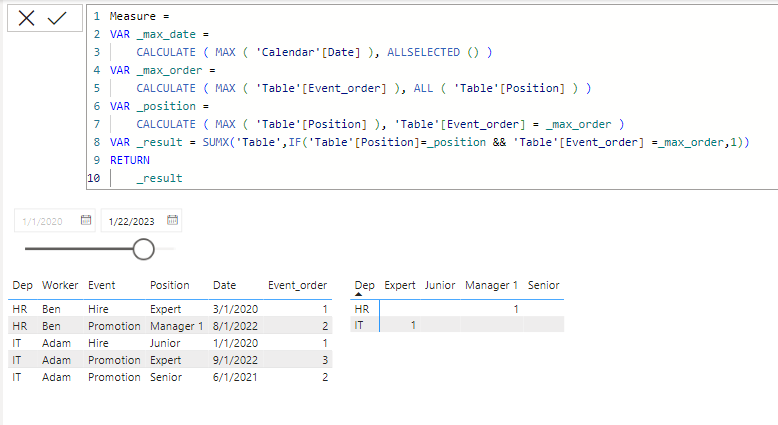The width and height of the screenshot is (778, 425).
Task: Commit the measure with the checkmark icon
Action: click(x=57, y=18)
